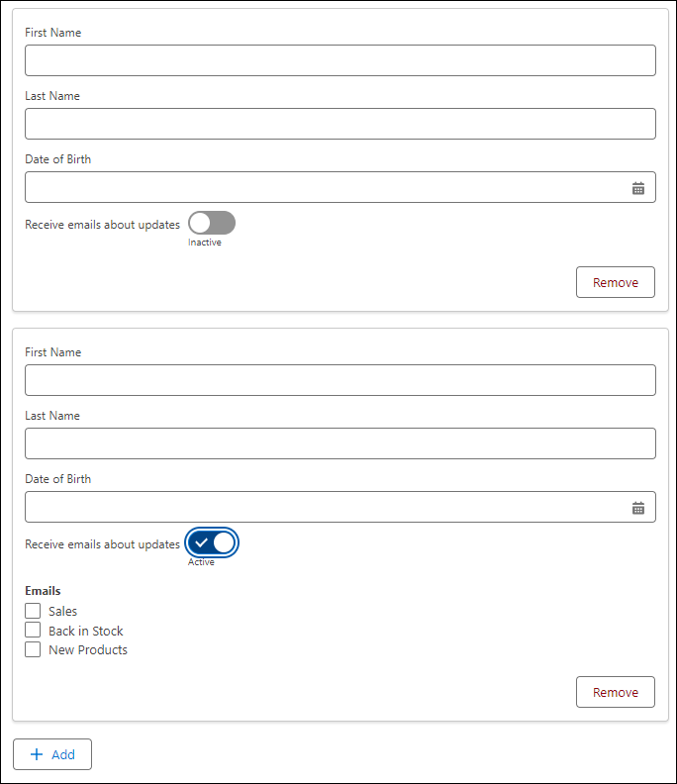Remove the second person card
The width and height of the screenshot is (677, 784).
[x=615, y=692]
